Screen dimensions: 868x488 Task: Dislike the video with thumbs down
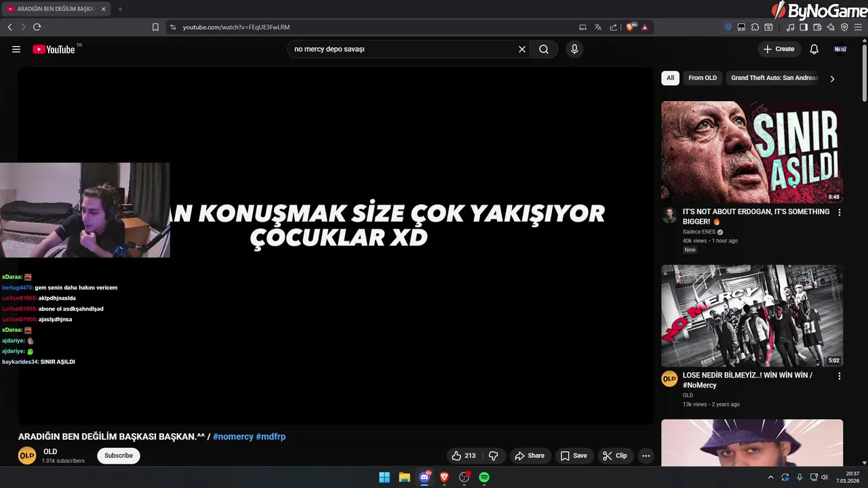(x=493, y=455)
